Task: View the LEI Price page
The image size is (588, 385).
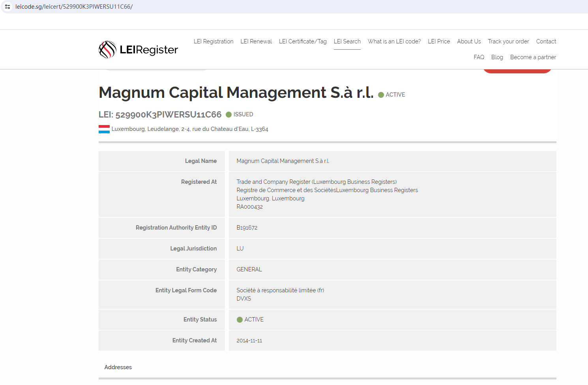Action: coord(439,41)
